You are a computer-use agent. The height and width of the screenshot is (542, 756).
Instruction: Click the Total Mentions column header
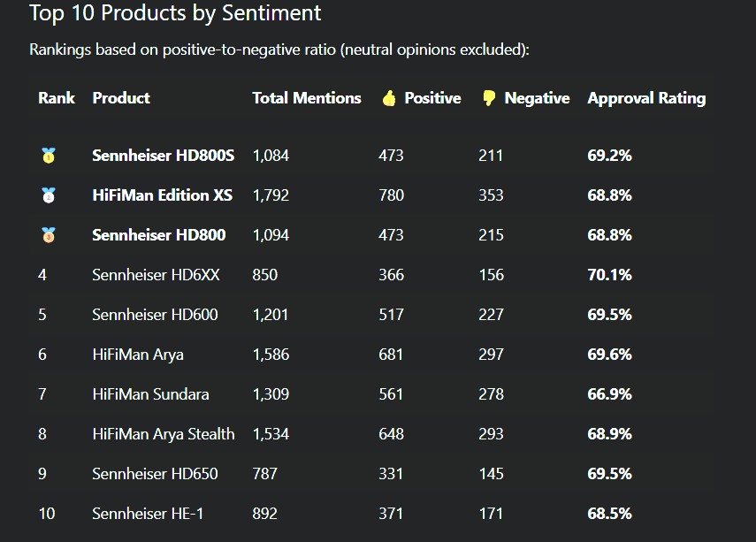point(307,98)
